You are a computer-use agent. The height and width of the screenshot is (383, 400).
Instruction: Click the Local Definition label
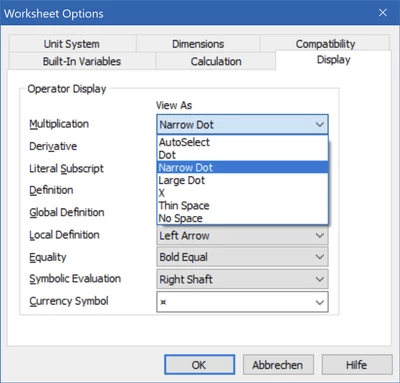(64, 235)
